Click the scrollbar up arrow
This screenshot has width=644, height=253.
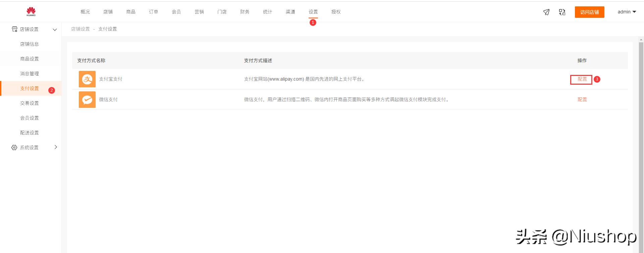(x=641, y=40)
